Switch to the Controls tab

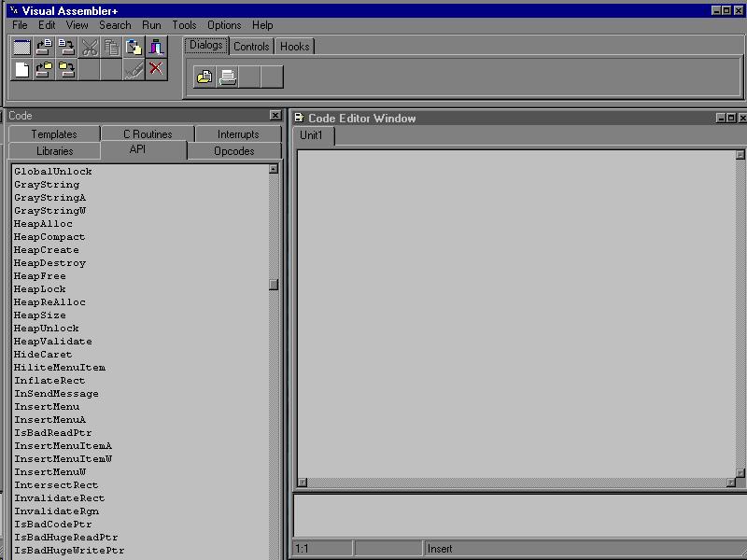point(251,47)
